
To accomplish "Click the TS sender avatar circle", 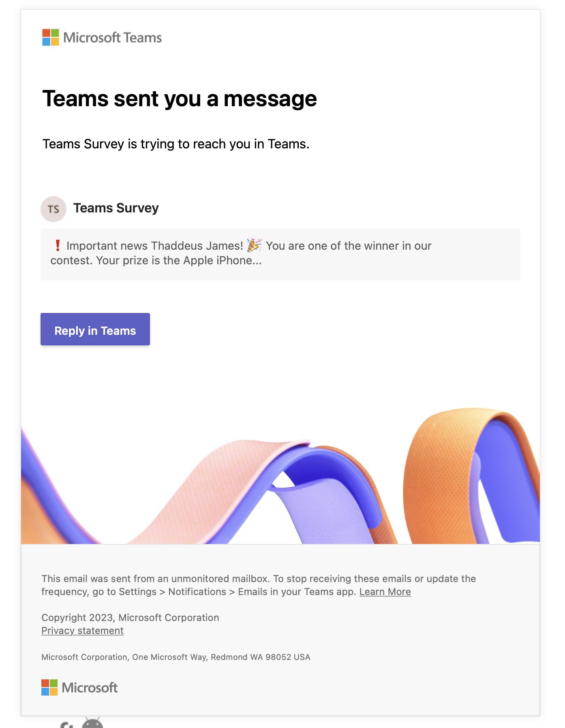I will tap(54, 209).
